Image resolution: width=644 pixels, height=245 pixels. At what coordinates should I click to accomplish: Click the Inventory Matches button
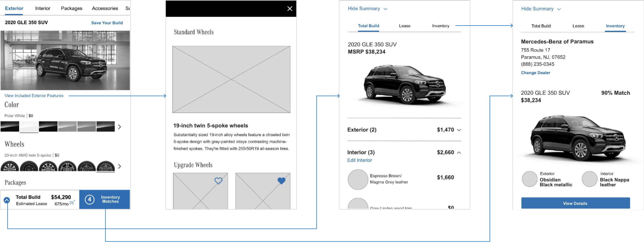click(105, 199)
